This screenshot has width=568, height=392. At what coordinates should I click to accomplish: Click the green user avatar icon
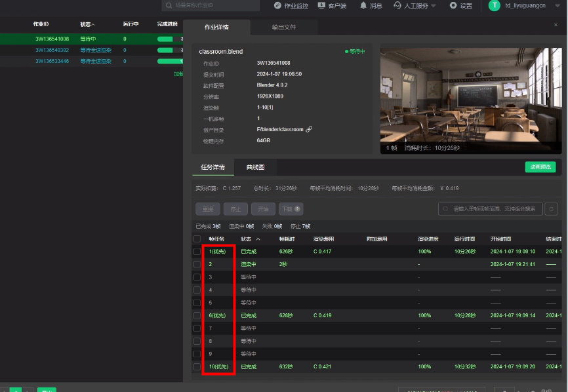tap(495, 6)
